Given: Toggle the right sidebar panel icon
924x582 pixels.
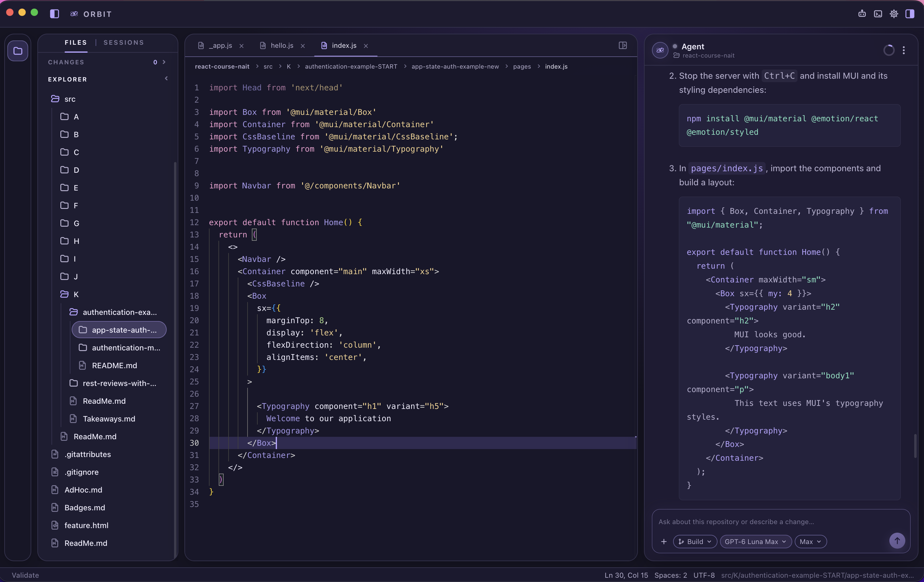Looking at the screenshot, I should click(909, 14).
